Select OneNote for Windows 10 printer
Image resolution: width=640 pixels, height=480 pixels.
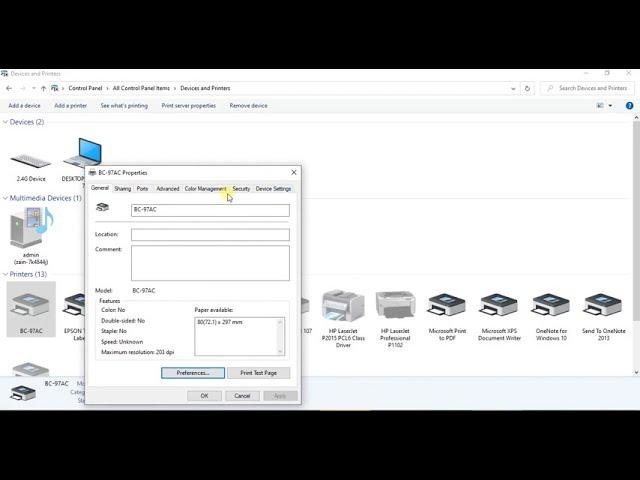(551, 305)
